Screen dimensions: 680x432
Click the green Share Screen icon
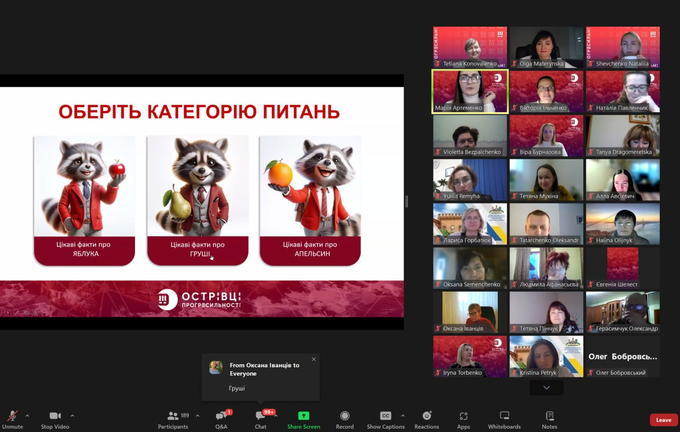click(x=304, y=417)
